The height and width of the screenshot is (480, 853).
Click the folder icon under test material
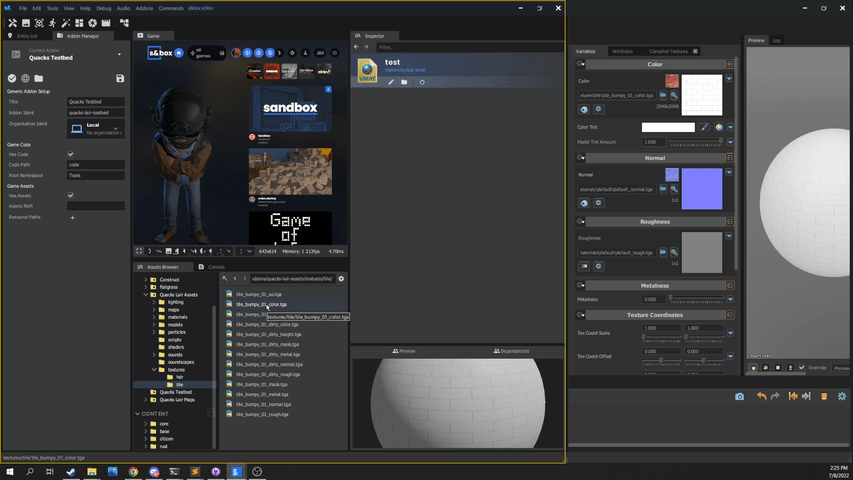click(404, 82)
